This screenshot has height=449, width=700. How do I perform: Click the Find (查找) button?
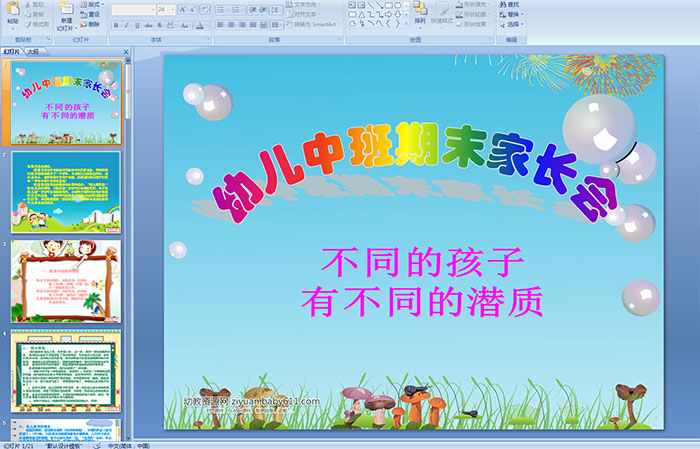510,4
